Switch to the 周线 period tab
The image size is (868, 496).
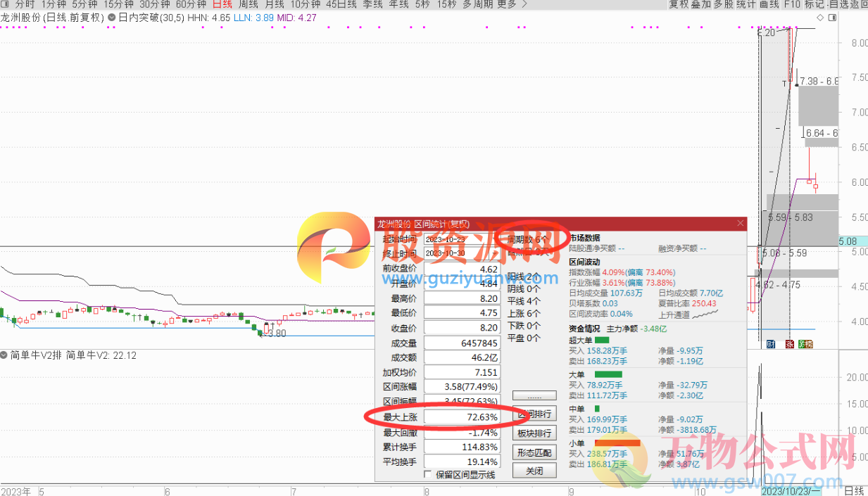pos(249,4)
